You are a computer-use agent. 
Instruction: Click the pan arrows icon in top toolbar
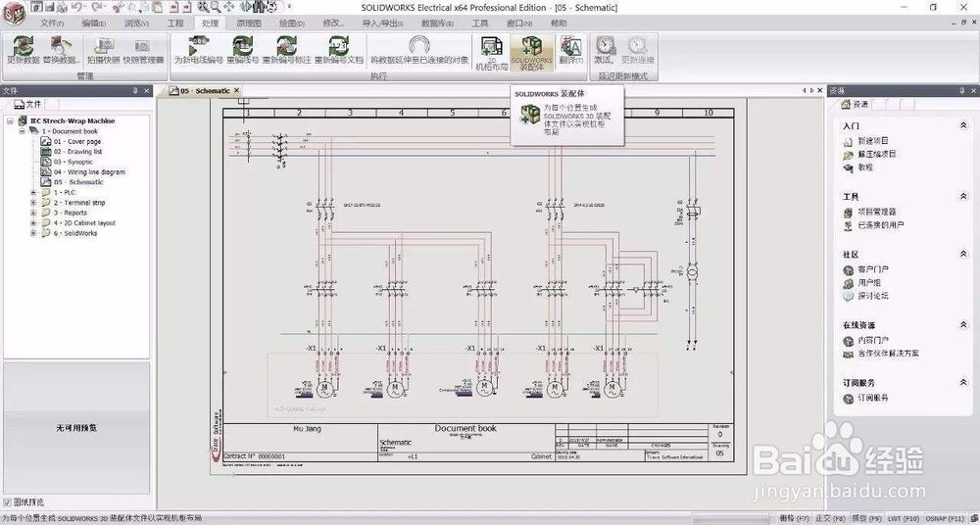tap(228, 7)
